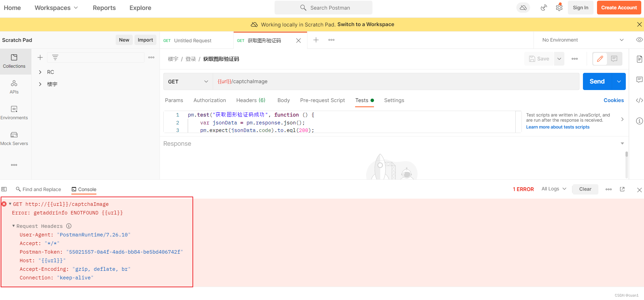
Task: Switch to comment mode icon
Action: tap(614, 59)
